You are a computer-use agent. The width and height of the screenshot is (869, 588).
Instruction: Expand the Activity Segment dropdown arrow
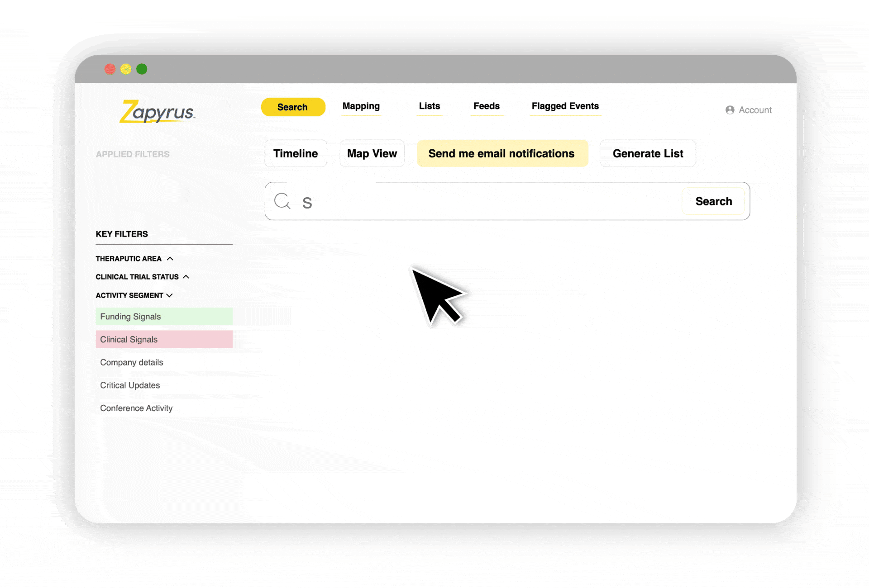(170, 295)
